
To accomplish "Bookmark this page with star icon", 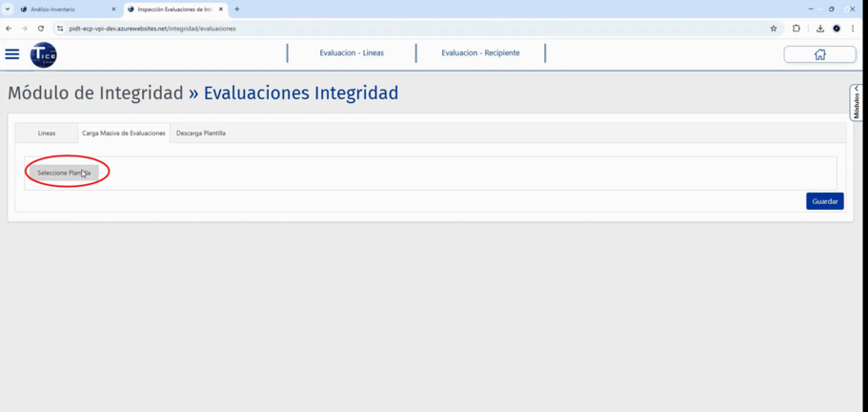I will point(774,29).
